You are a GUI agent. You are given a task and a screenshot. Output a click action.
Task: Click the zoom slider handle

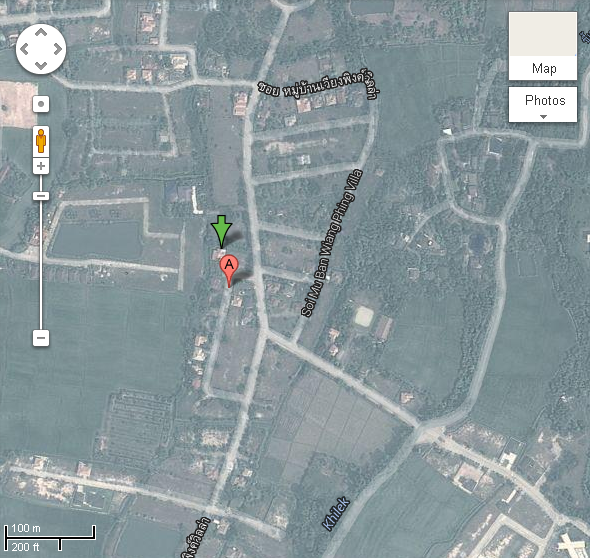pos(41,196)
